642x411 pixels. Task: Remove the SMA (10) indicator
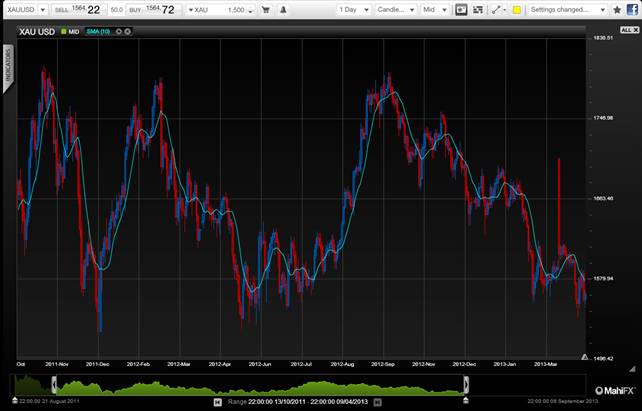pos(127,31)
